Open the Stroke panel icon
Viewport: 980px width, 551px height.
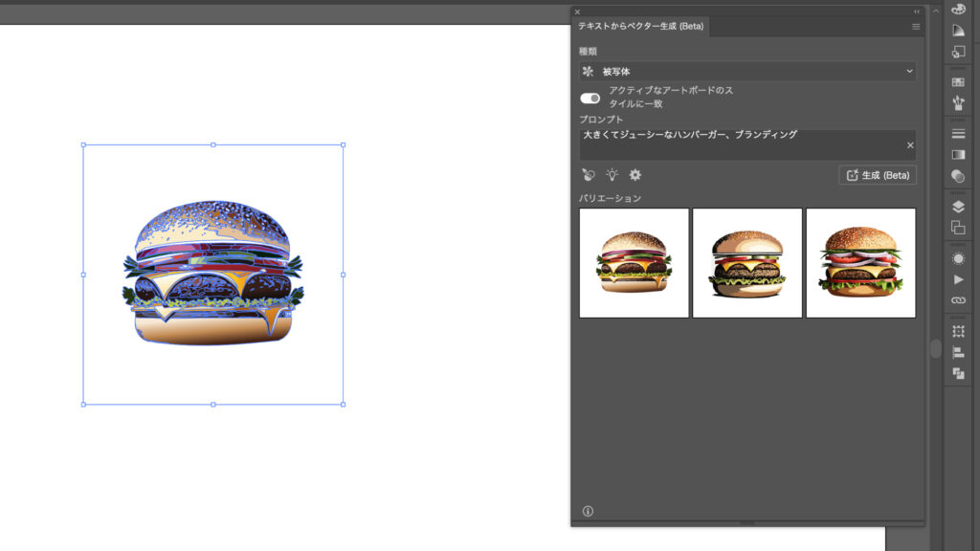(x=958, y=133)
